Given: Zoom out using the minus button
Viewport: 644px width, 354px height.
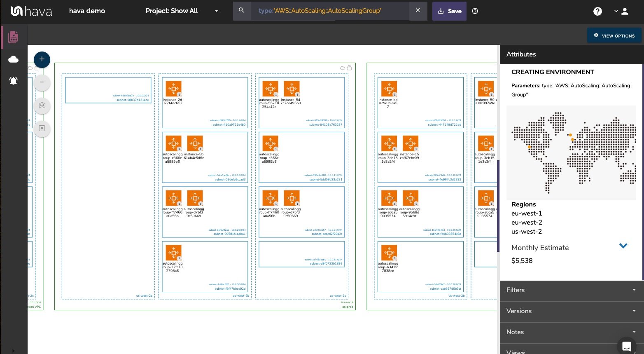Looking at the screenshot, I should 42,82.
